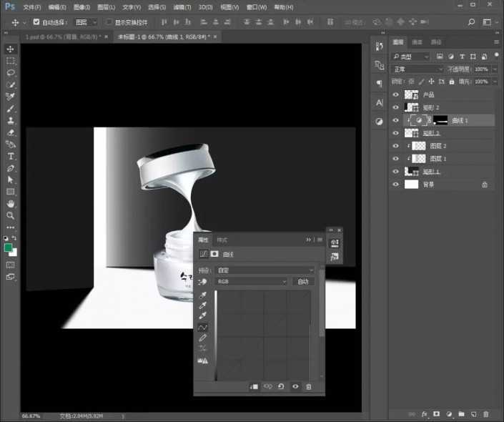Select the Eraser tool
The height and width of the screenshot is (422, 504).
pyautogui.click(x=11, y=132)
